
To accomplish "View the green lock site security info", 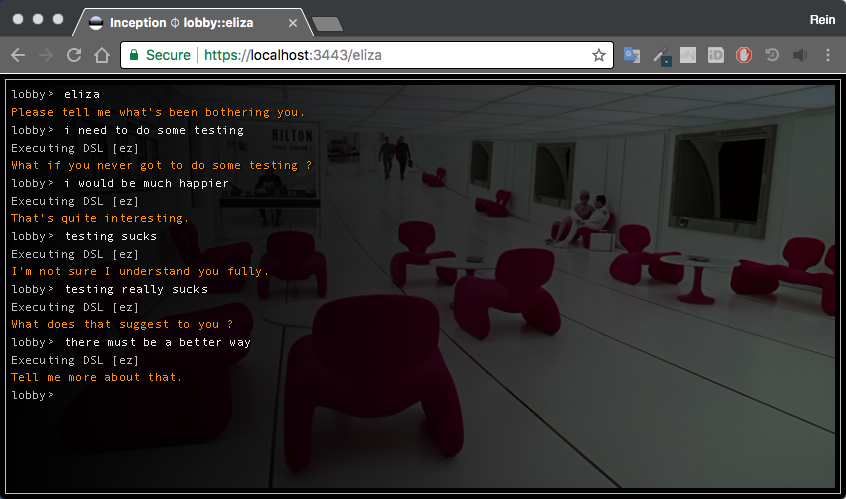I will pyautogui.click(x=134, y=55).
